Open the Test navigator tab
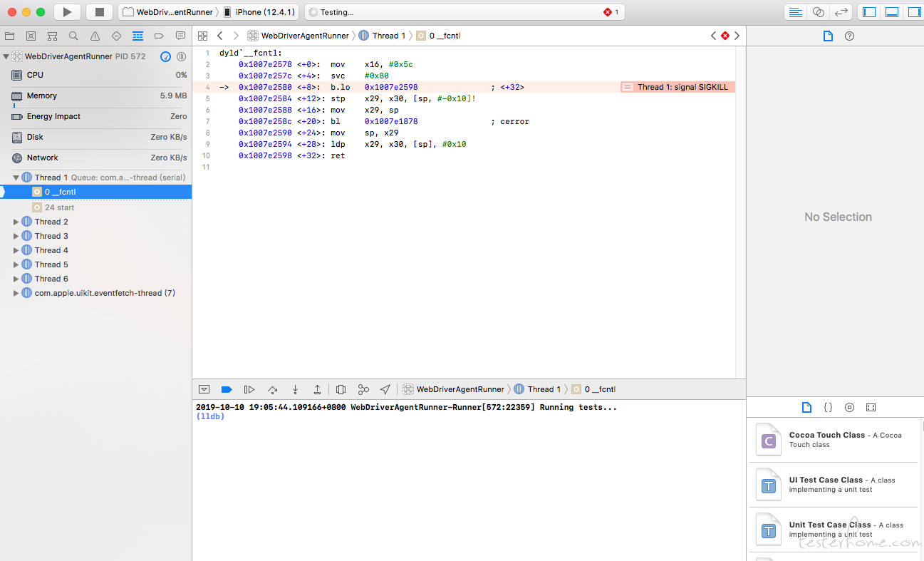This screenshot has width=924, height=561. 116,36
